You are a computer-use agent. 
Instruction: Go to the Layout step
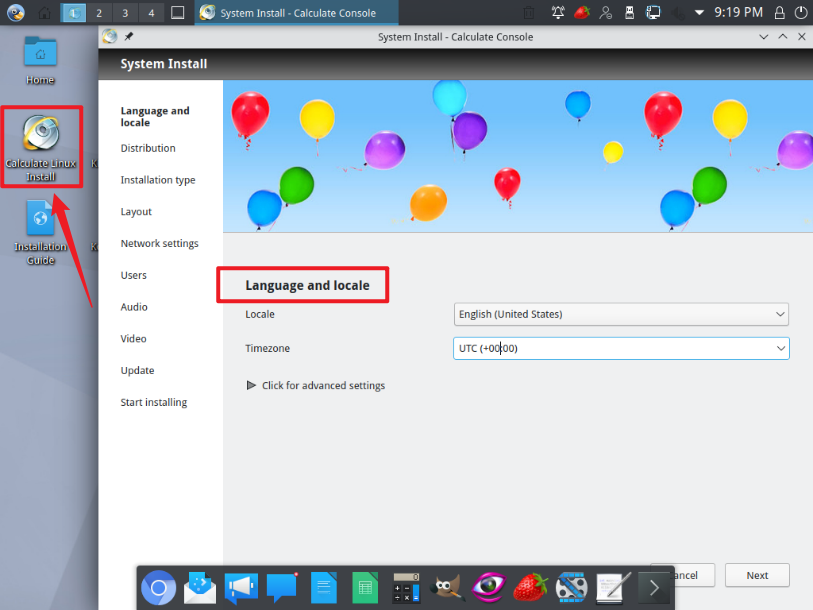click(x=136, y=212)
